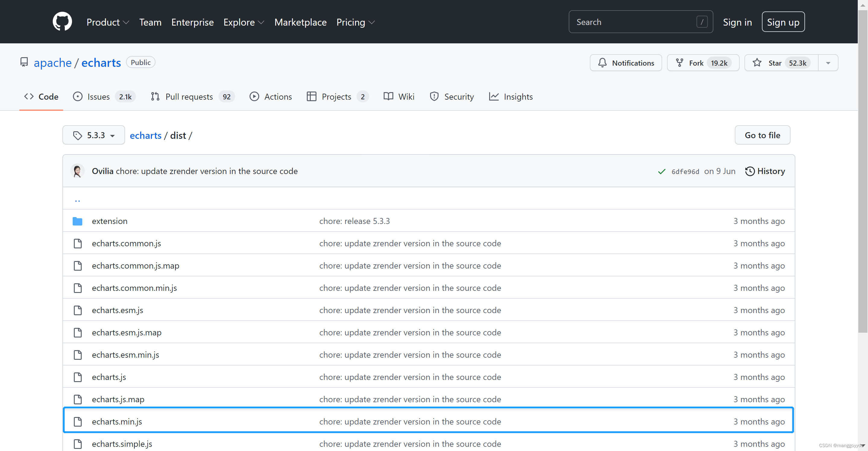Click the file icon for echarts.min.js

click(x=77, y=422)
